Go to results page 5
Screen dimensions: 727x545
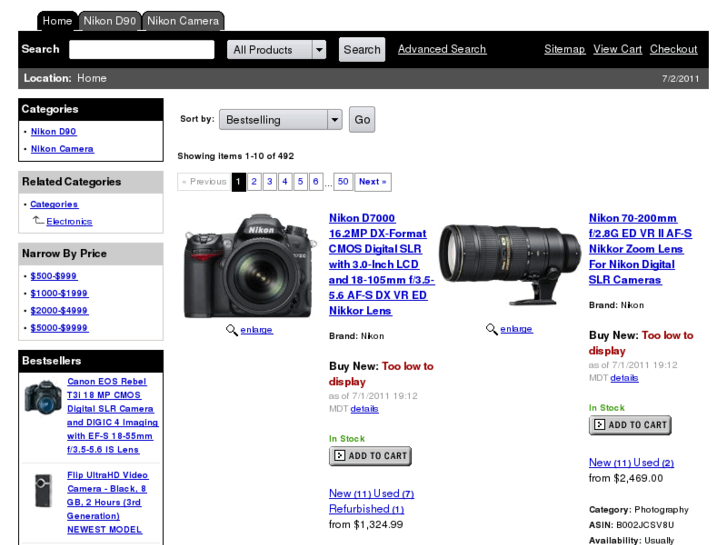click(300, 182)
